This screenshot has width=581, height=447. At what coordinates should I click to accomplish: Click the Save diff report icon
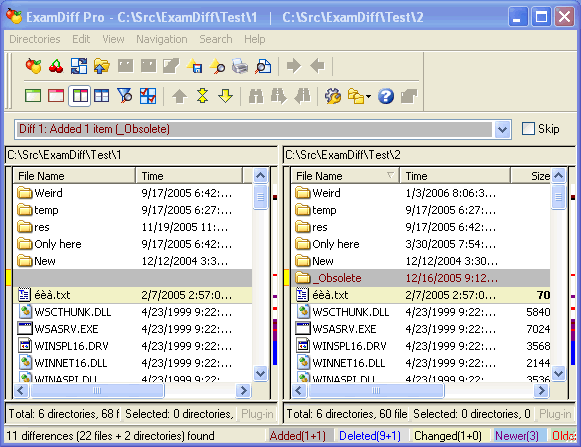tap(195, 66)
